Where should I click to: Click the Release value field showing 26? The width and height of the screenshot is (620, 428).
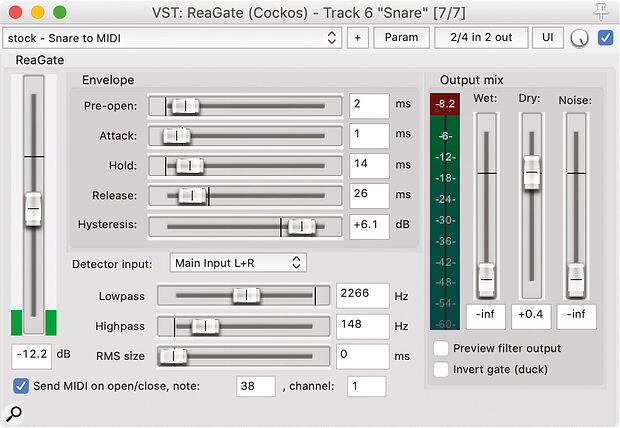point(369,195)
